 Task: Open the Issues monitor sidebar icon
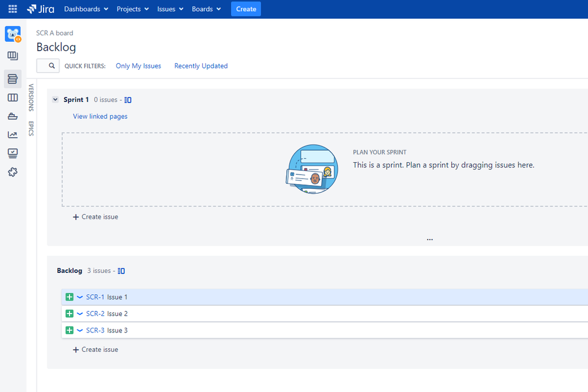point(13,153)
